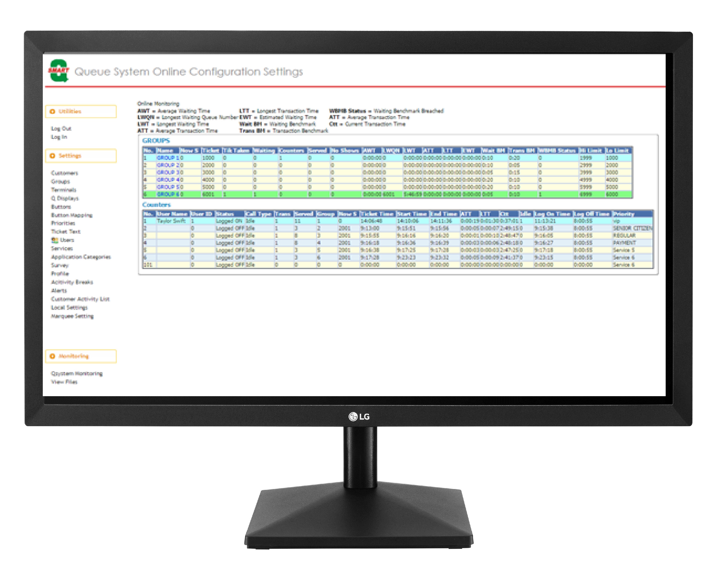Screen dimensions: 728x572
Task: Open Ticket Text settings
Action: coord(66,231)
